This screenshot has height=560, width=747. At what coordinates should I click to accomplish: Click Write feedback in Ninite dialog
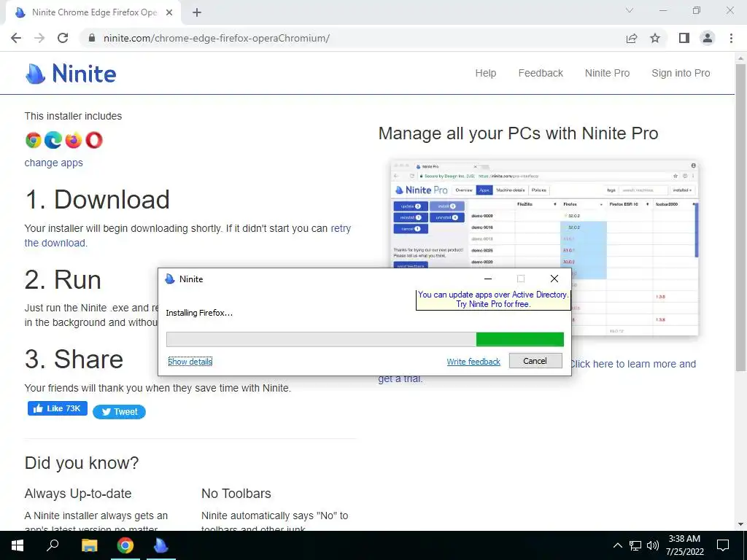coord(473,362)
